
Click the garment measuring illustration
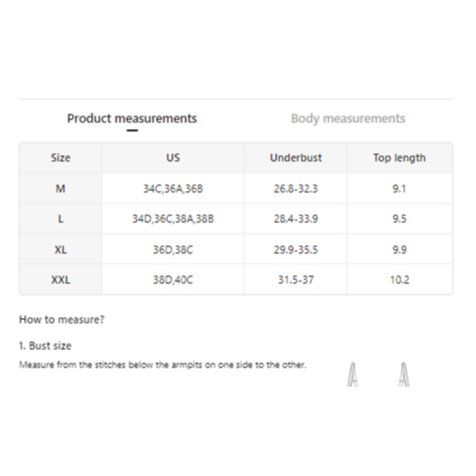coord(380,375)
